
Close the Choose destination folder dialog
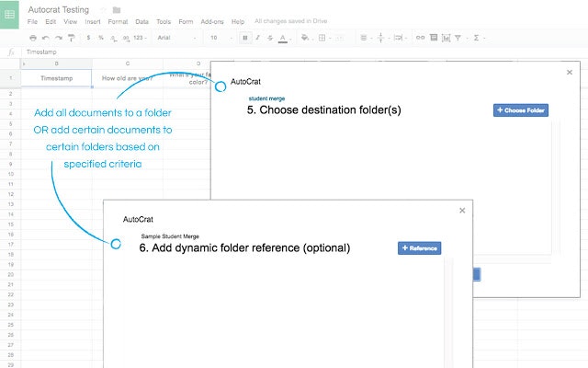(x=570, y=72)
